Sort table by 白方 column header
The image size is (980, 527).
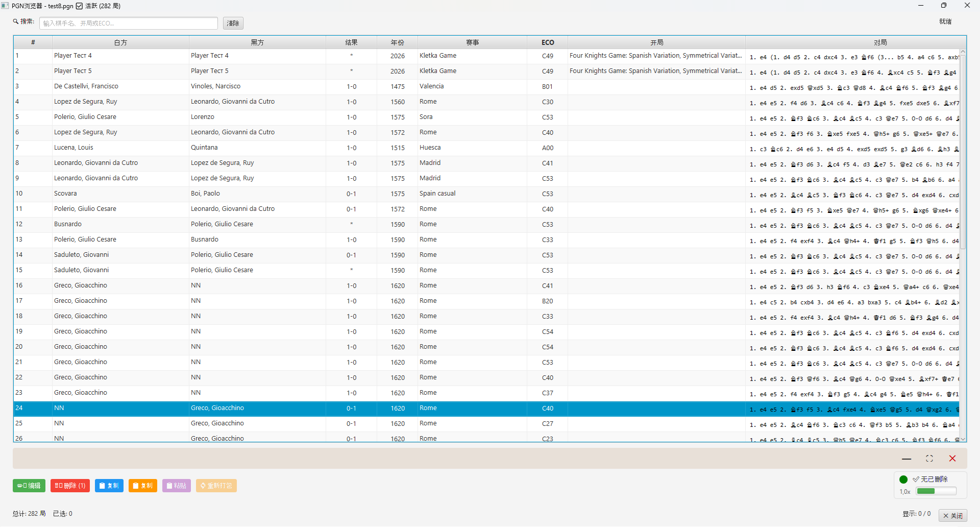pos(121,42)
